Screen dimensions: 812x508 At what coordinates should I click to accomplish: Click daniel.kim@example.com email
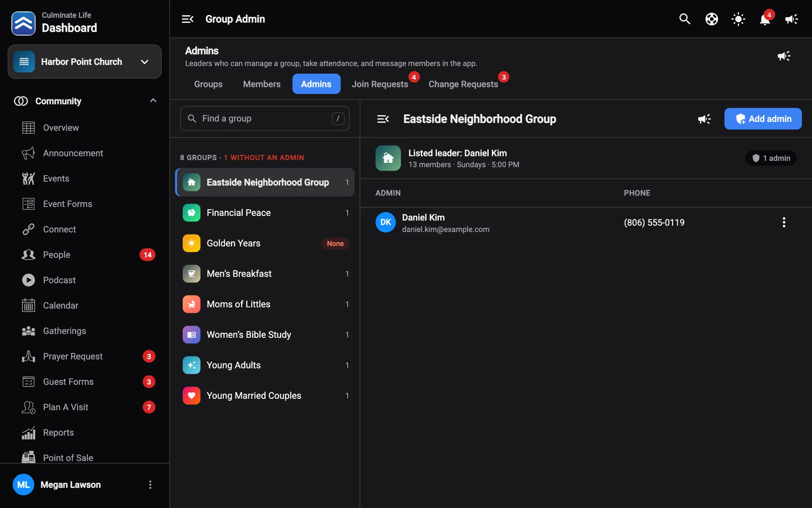click(x=445, y=229)
